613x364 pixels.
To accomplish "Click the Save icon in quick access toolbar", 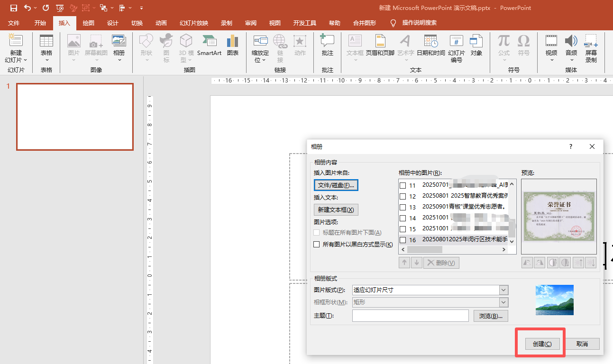I will click(13, 8).
